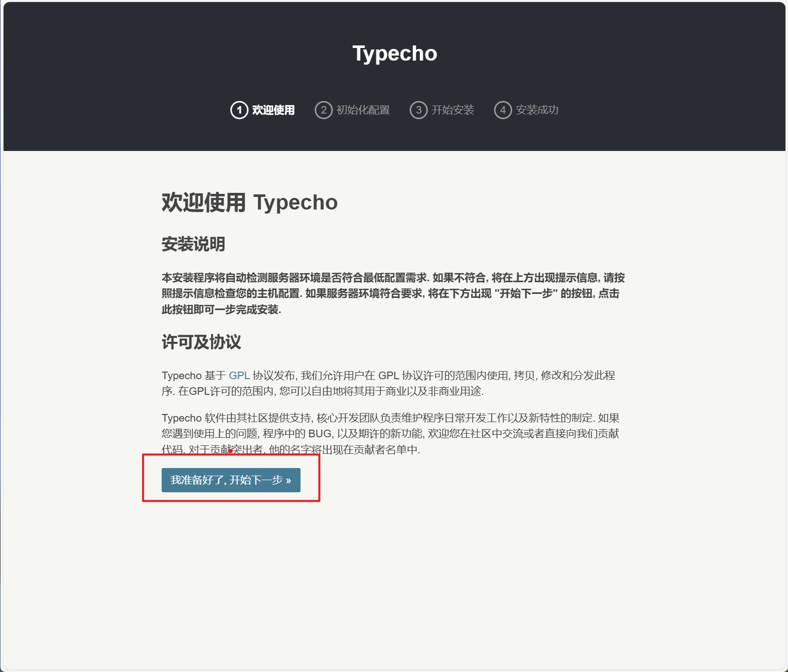This screenshot has height=672, width=788.
Task: Click the '我准备好了, 开始下一步 »' button
Action: (231, 480)
